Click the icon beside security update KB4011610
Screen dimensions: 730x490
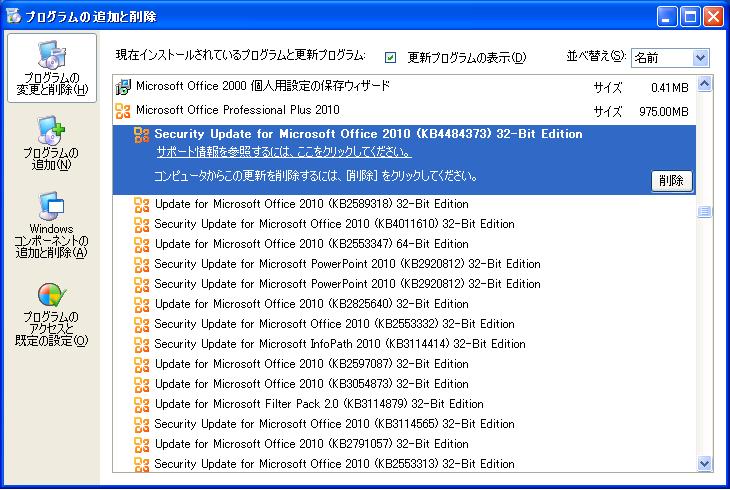(142, 225)
